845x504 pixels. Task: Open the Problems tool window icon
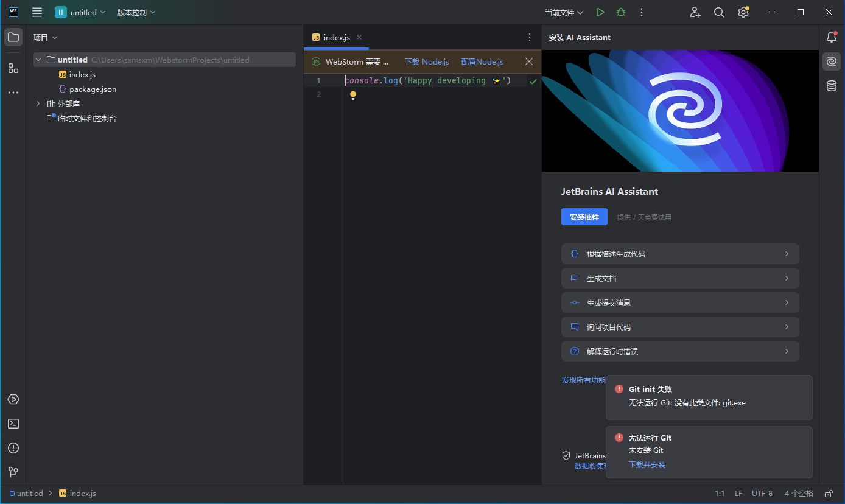tap(13, 448)
